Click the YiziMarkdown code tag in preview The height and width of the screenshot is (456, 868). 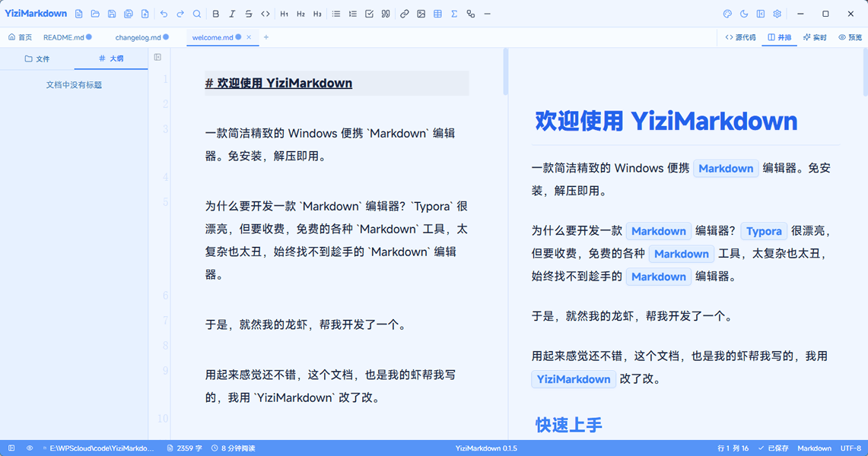coord(574,379)
